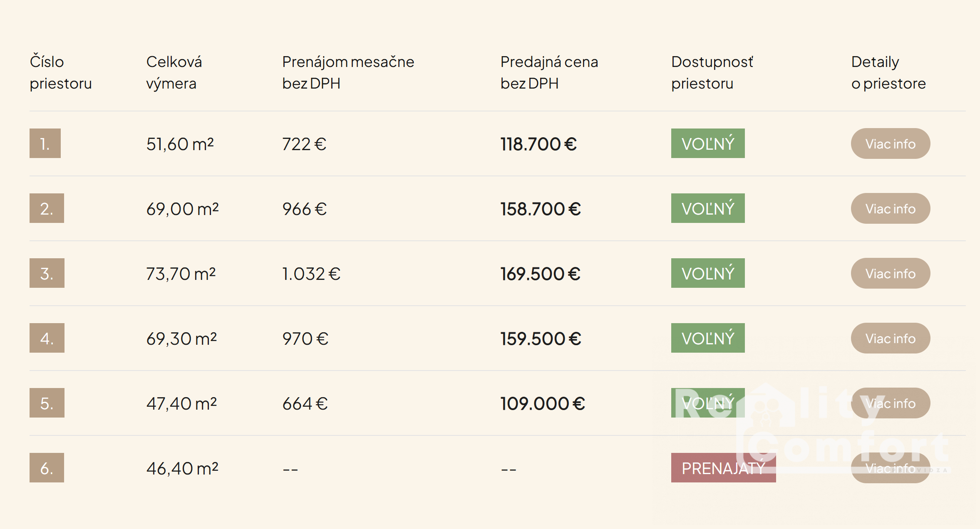Click the number 5 space badge
This screenshot has height=529, width=980.
[47, 403]
